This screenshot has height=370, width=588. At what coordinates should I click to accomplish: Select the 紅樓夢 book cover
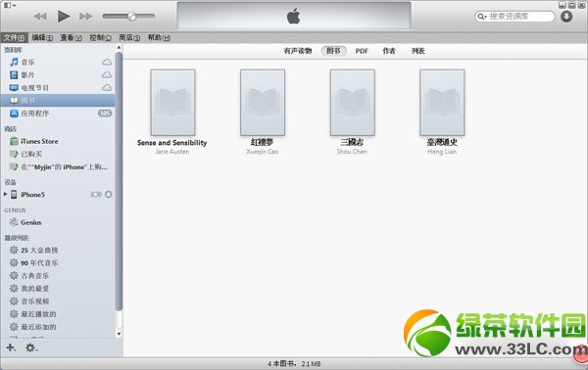tap(263, 102)
